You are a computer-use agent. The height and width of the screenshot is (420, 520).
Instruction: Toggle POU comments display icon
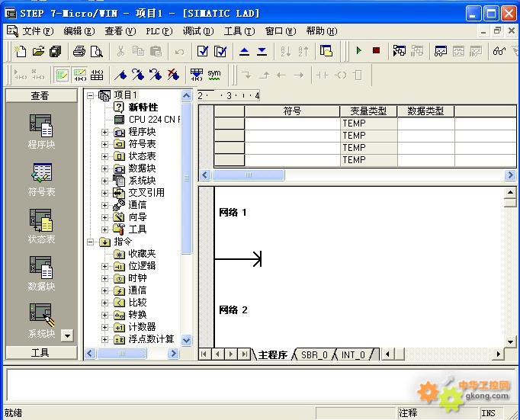[62, 75]
